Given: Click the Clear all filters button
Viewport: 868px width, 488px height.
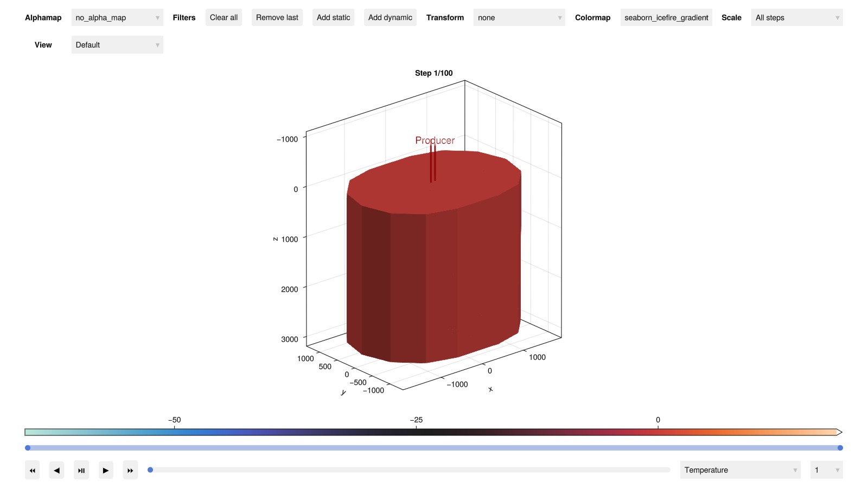Looking at the screenshot, I should click(224, 18).
